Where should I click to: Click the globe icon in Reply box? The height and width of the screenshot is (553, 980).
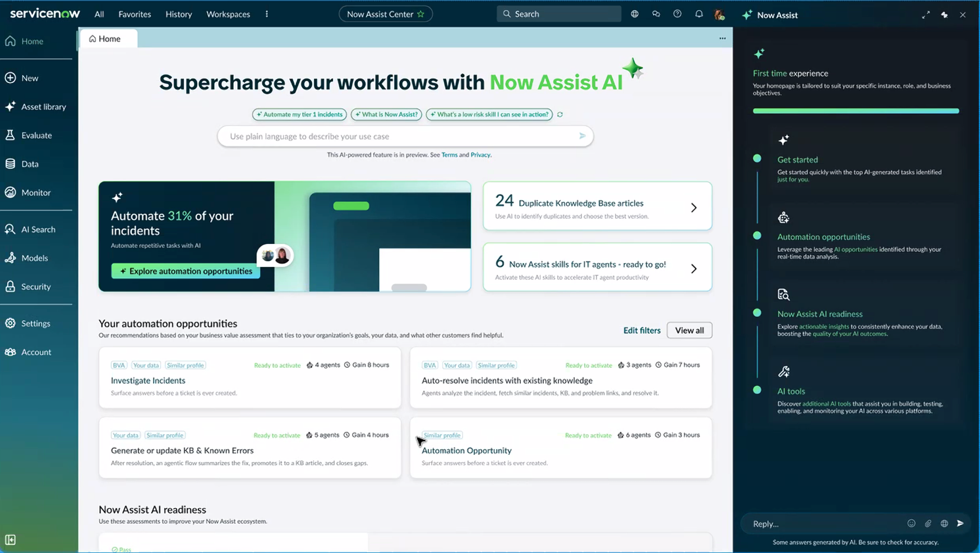pos(944,523)
